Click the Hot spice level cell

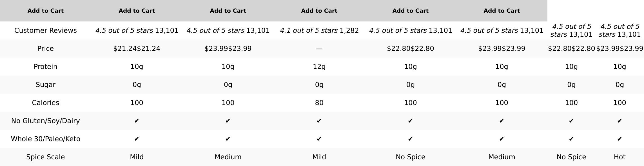[620, 157]
